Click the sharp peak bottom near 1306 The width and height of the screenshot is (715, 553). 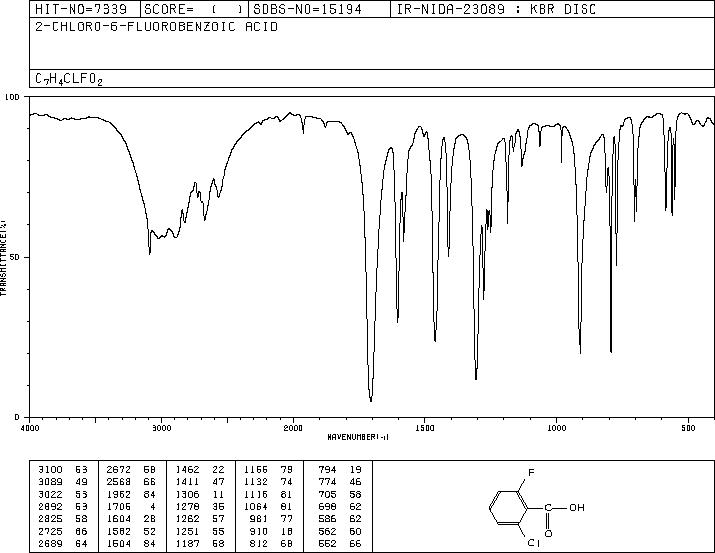(476, 377)
